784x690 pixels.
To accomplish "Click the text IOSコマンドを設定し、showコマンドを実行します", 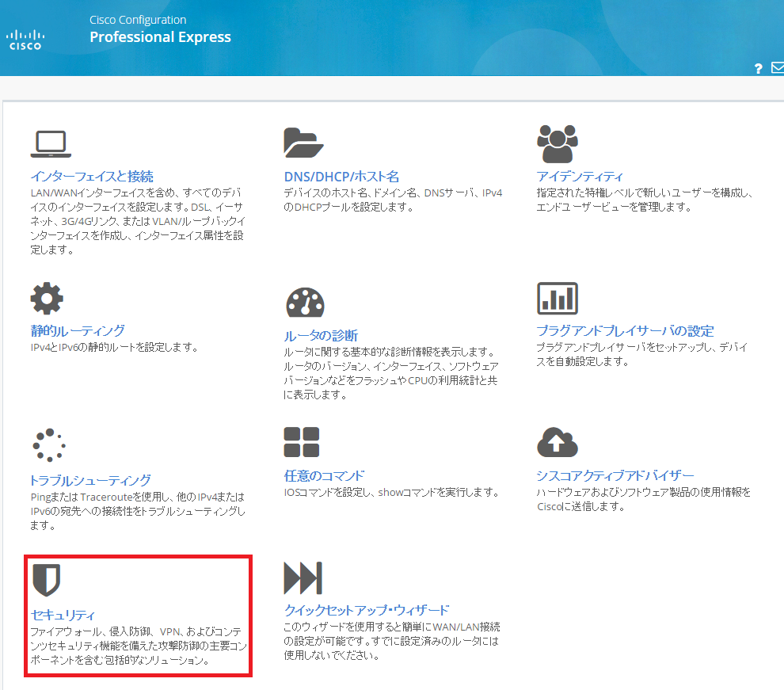I will 391,493.
